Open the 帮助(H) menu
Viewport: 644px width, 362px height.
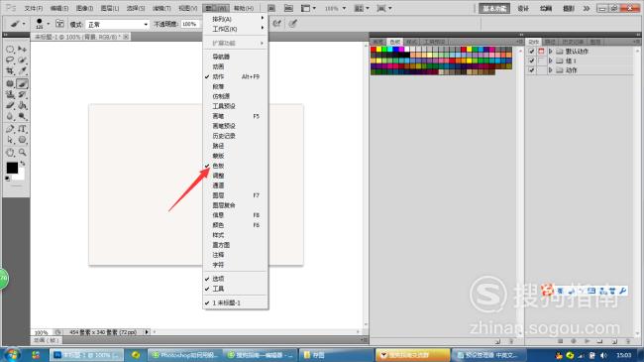click(x=243, y=8)
